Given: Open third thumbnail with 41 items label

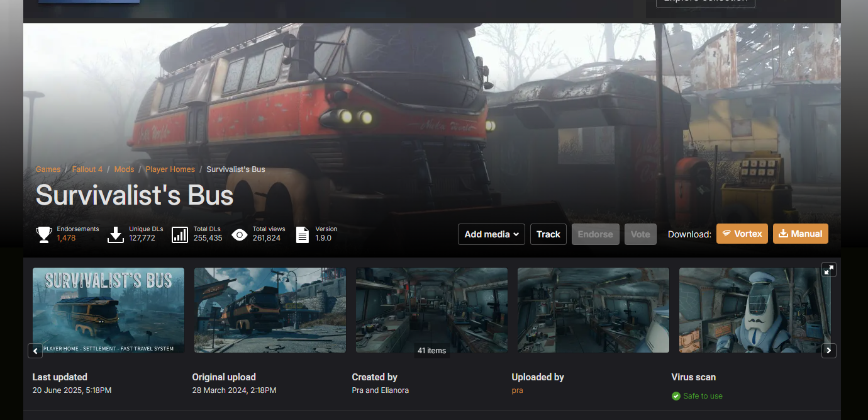Looking at the screenshot, I should click(x=431, y=310).
